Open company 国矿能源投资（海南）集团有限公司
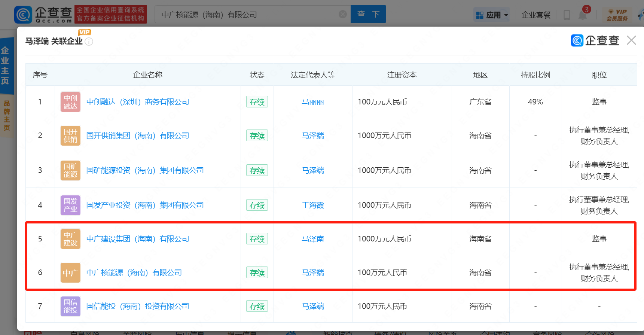The image size is (644, 335). (145, 170)
